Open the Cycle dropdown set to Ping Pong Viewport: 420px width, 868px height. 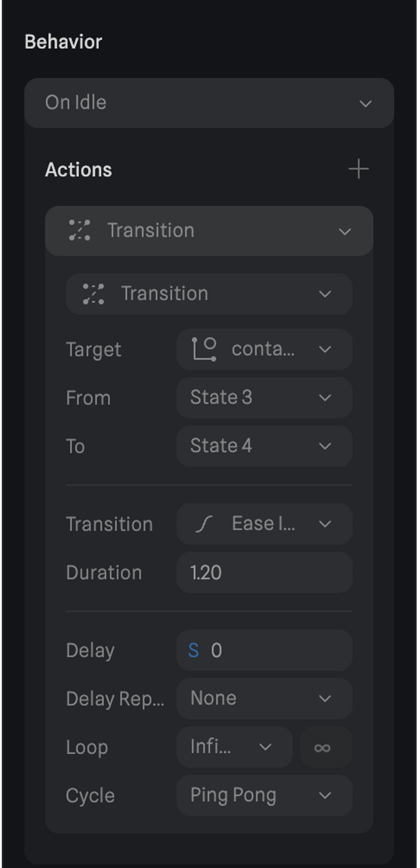(264, 795)
